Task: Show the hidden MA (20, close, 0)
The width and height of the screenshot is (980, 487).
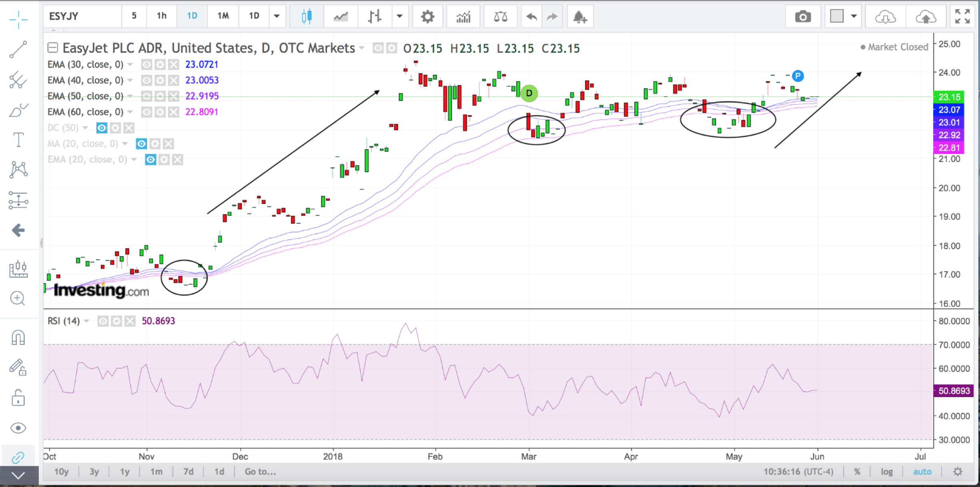Action: pos(141,144)
